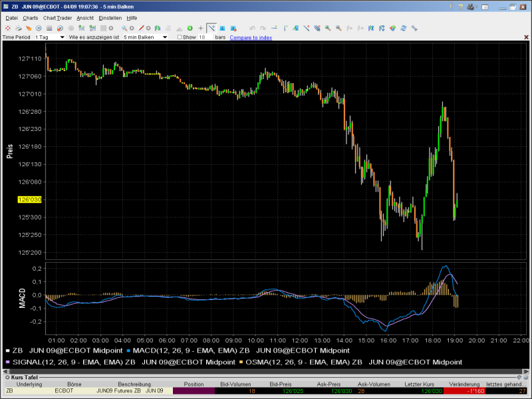This screenshot has width=532, height=399.
Task: Open the Einstellen menu
Action: [110, 18]
